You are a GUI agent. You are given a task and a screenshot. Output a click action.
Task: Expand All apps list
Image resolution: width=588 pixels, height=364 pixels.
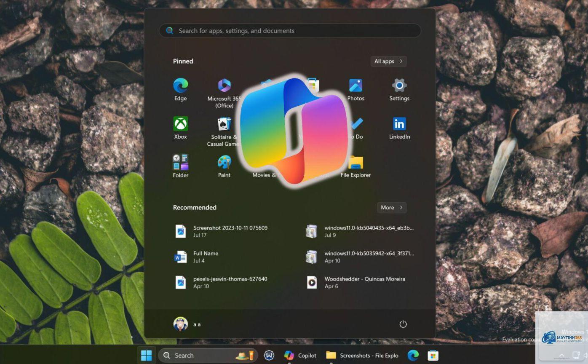coord(388,61)
